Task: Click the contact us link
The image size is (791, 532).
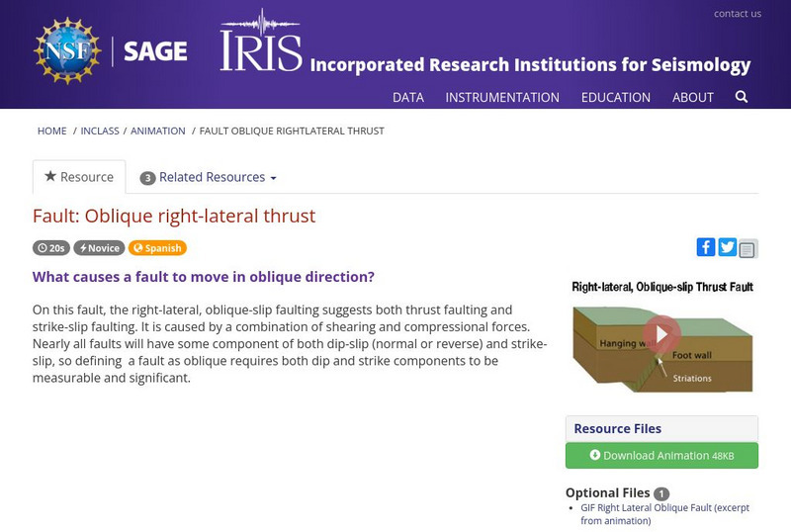Action: [737, 14]
